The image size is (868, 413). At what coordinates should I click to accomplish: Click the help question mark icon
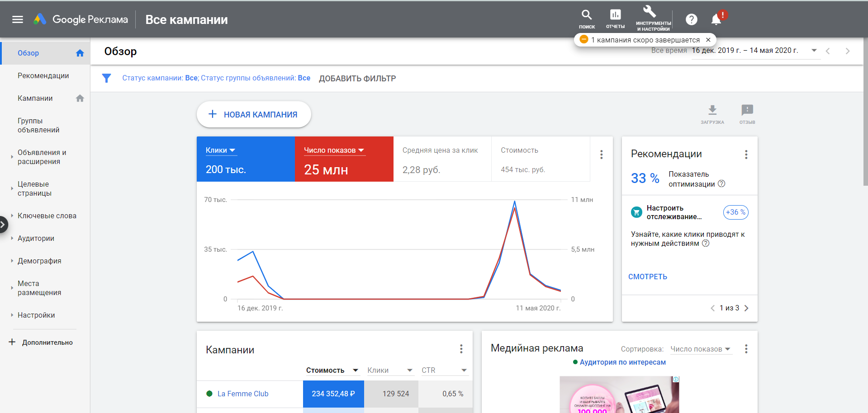coord(691,19)
